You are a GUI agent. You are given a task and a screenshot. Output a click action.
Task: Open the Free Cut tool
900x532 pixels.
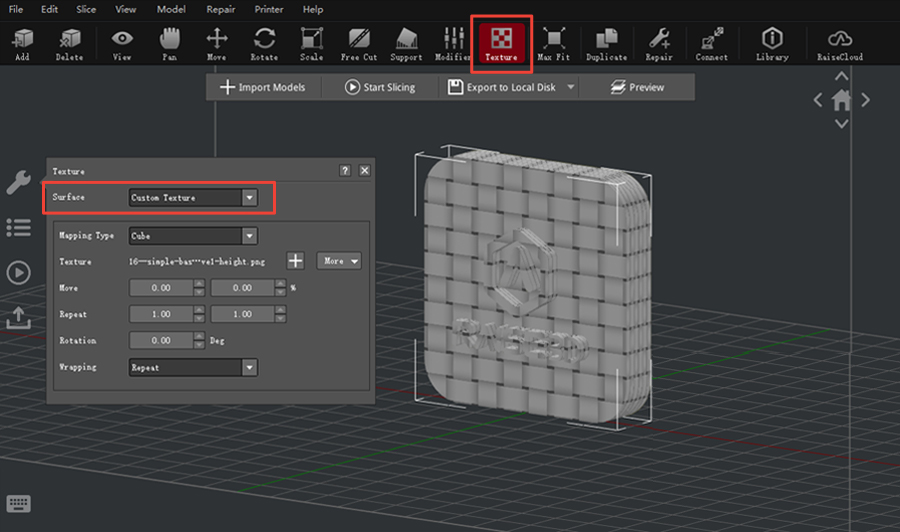pos(359,44)
